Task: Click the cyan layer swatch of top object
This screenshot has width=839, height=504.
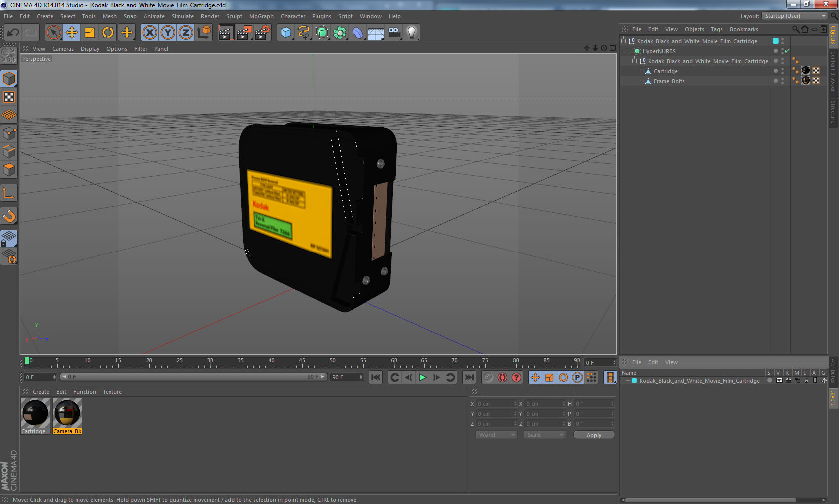Action: (x=776, y=41)
